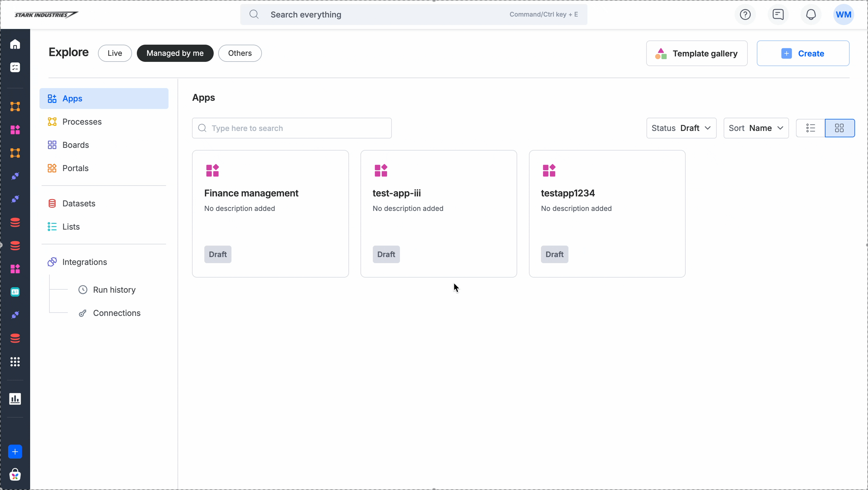The width and height of the screenshot is (868, 490).
Task: Click the nine-dot apps grid icon
Action: click(15, 362)
